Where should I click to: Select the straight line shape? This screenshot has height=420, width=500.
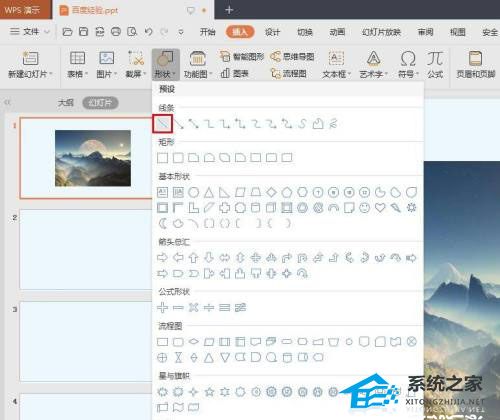click(163, 124)
